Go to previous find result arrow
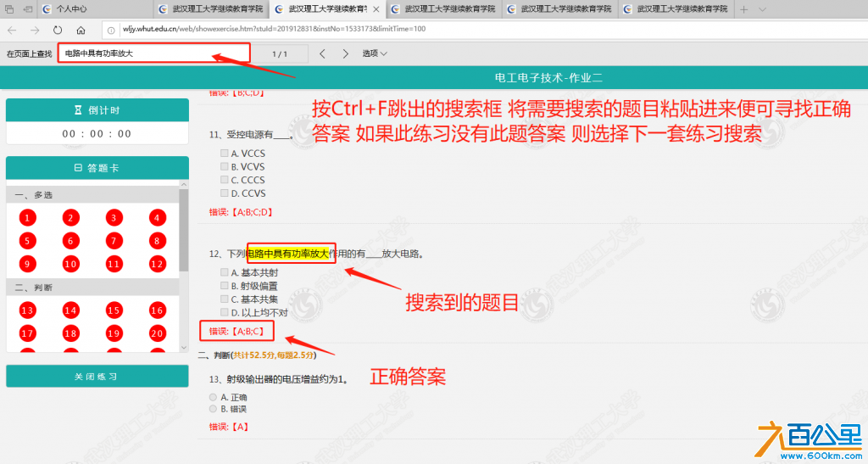 (322, 53)
